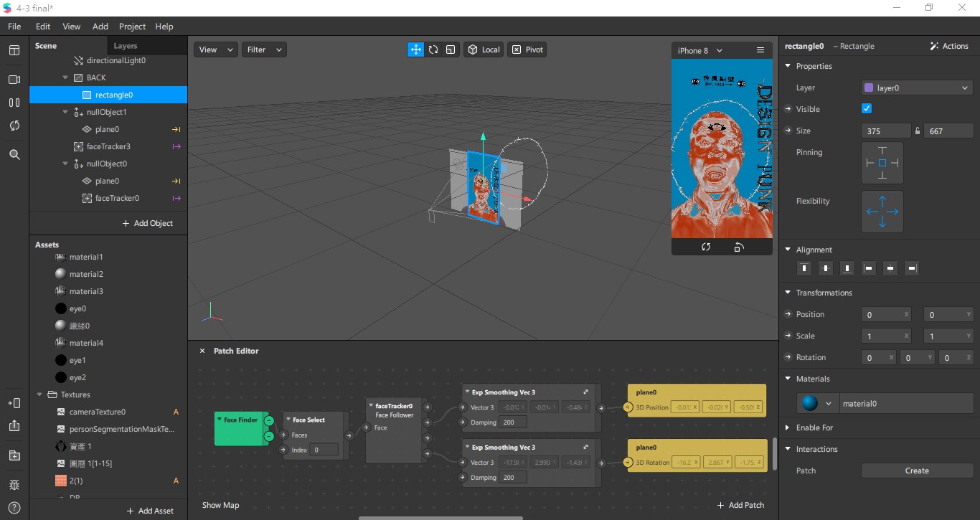Click patch arrow beside plane0 under nullObject1
The width and height of the screenshot is (980, 520).
point(176,130)
